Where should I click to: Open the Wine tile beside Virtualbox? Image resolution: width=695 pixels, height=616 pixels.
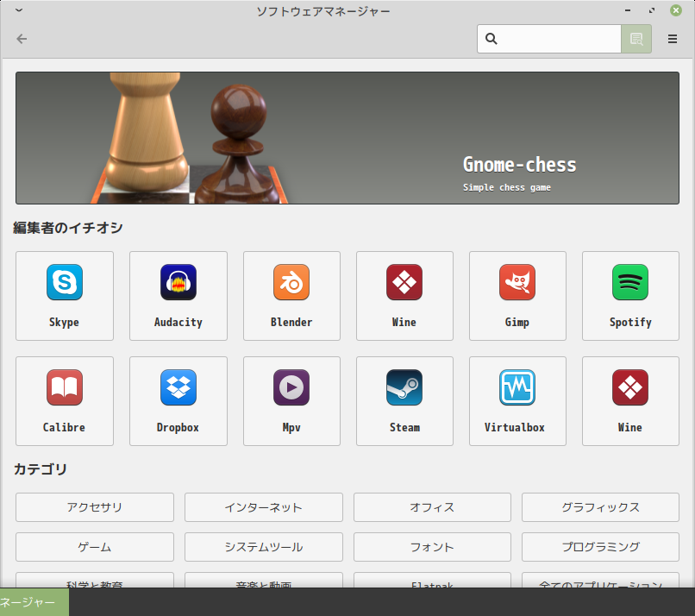630,401
